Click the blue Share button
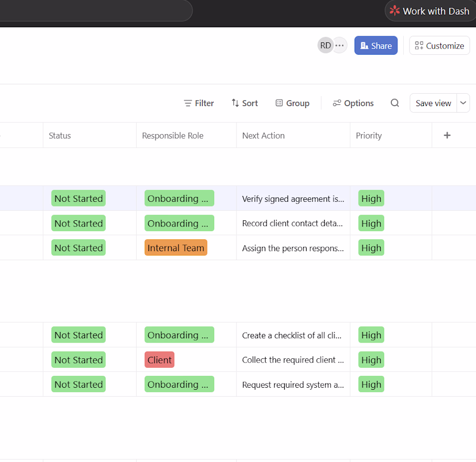 click(376, 46)
